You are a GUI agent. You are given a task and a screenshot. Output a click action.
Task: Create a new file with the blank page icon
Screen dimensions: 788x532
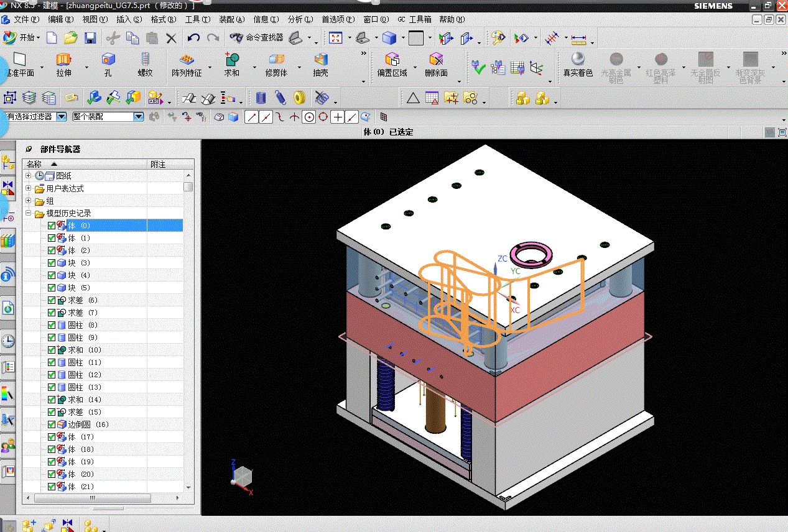click(x=52, y=38)
